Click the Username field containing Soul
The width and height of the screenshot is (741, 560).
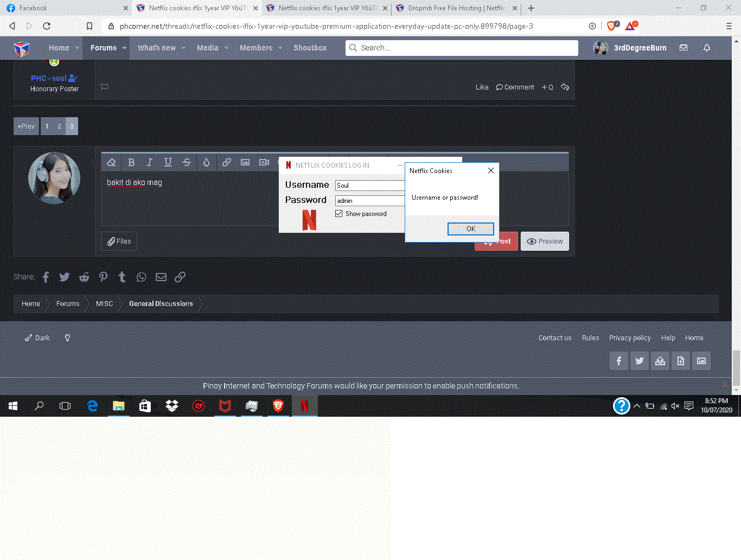coord(370,186)
